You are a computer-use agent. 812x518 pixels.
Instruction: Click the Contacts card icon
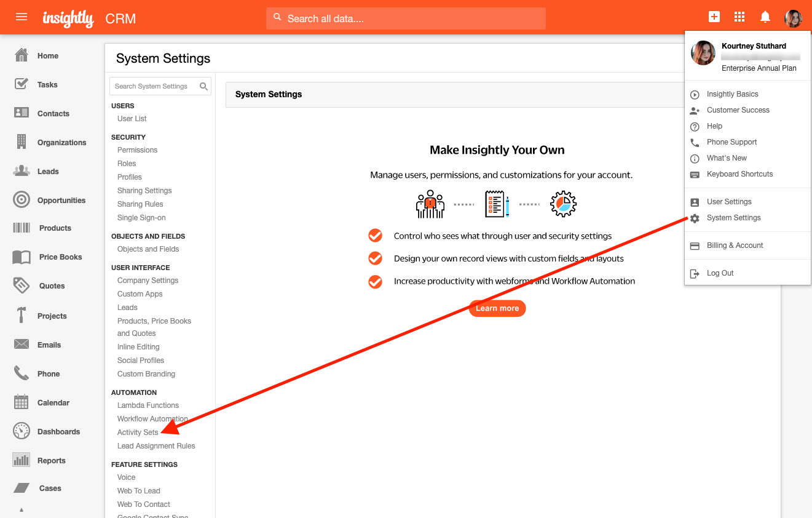coord(22,113)
